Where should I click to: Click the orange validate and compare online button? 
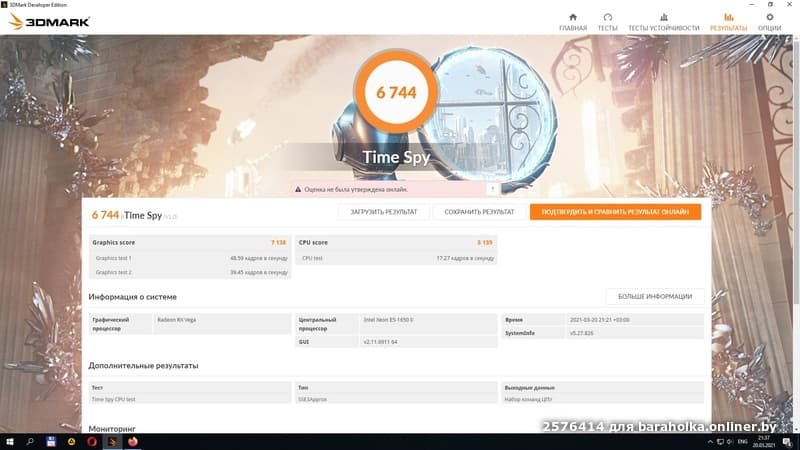(615, 212)
